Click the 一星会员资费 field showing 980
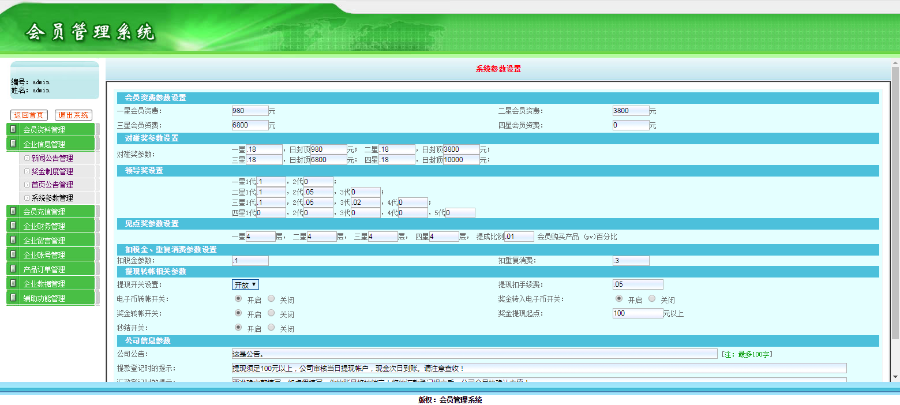The image size is (900, 405). [250, 111]
